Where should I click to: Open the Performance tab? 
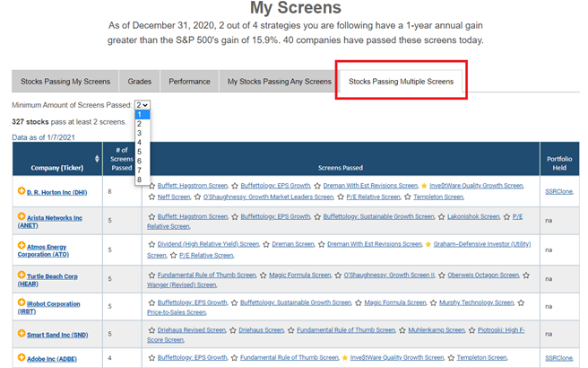[189, 81]
